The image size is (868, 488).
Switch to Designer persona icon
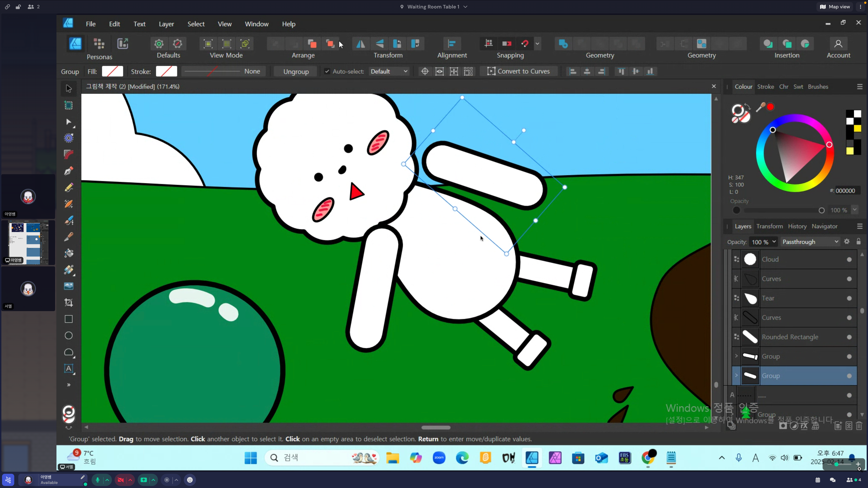[75, 44]
